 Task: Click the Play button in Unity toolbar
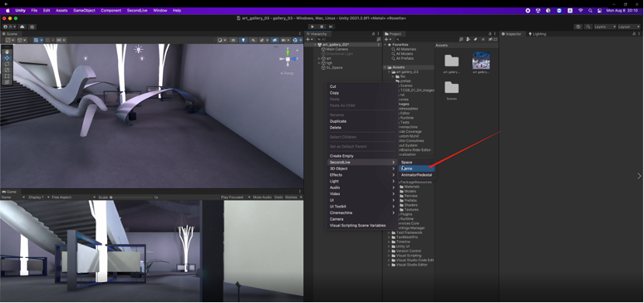point(313,26)
